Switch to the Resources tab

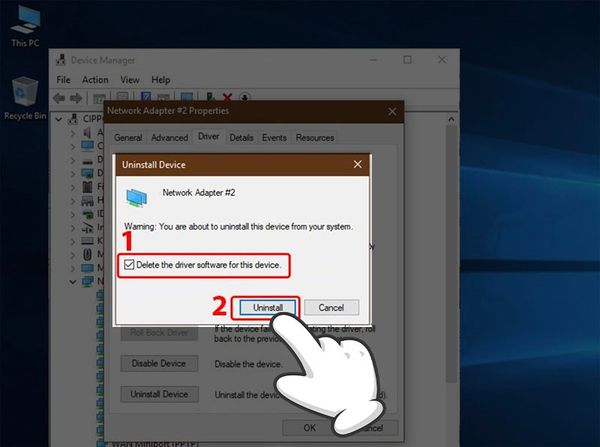(314, 137)
